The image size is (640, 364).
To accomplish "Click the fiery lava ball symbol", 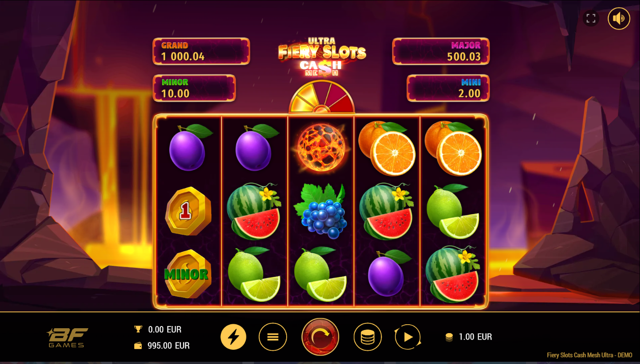I will coord(321,147).
